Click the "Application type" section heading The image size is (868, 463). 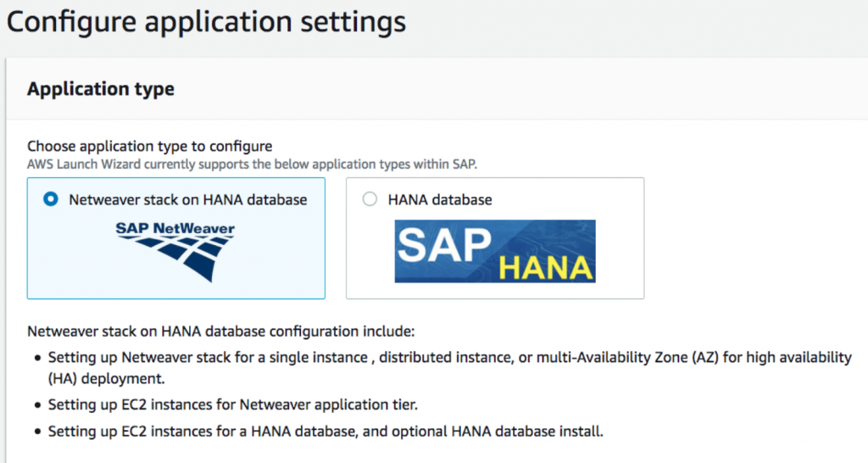click(101, 89)
